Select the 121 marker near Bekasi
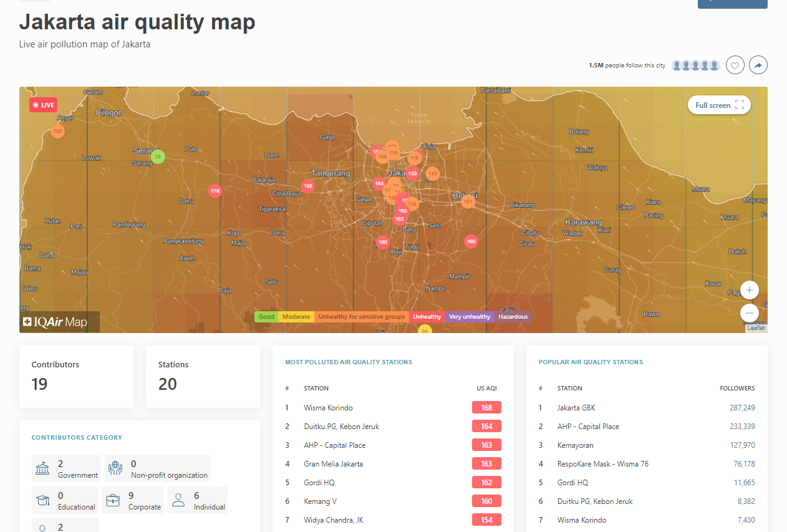The width and height of the screenshot is (787, 532). pyautogui.click(x=468, y=201)
